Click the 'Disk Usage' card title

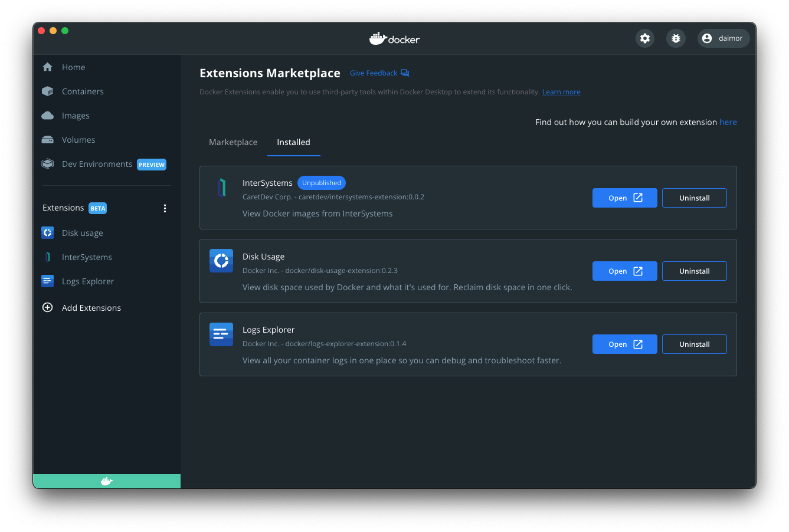coord(263,257)
